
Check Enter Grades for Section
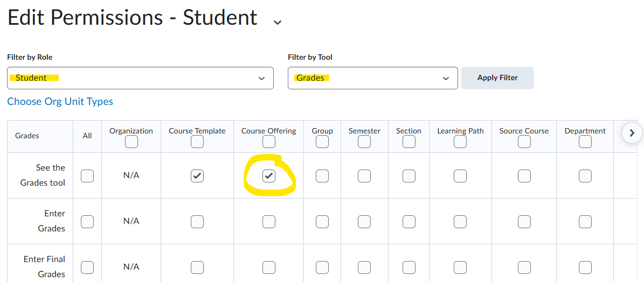(409, 222)
